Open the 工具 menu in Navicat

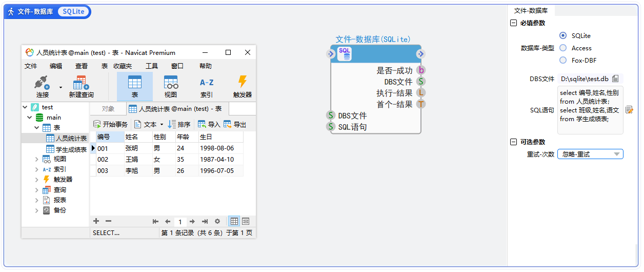click(152, 66)
